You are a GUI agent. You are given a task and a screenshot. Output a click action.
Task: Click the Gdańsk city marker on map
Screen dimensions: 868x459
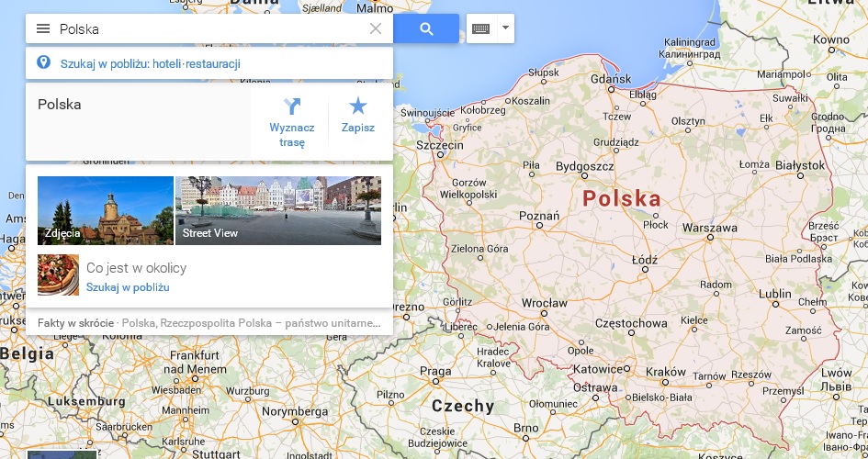click(611, 89)
